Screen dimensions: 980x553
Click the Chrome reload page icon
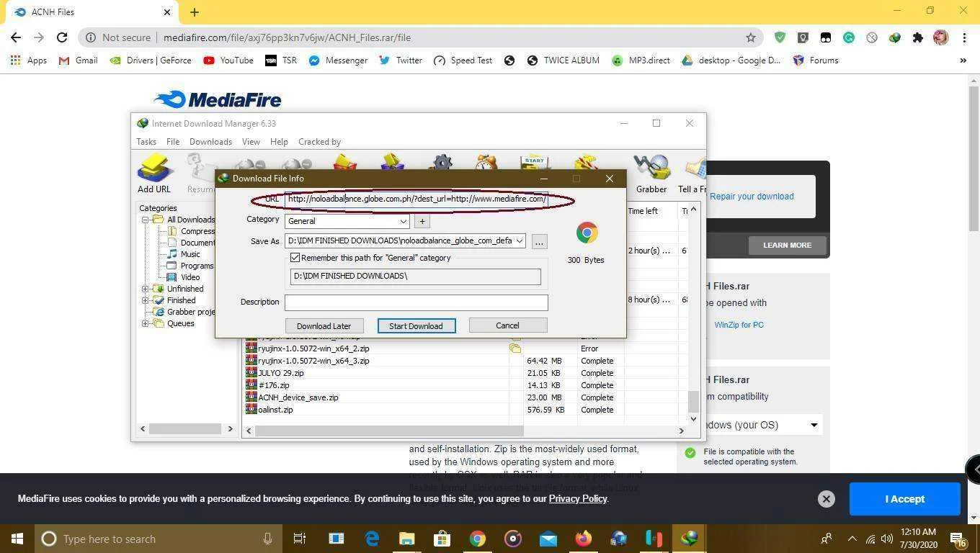tap(62, 37)
